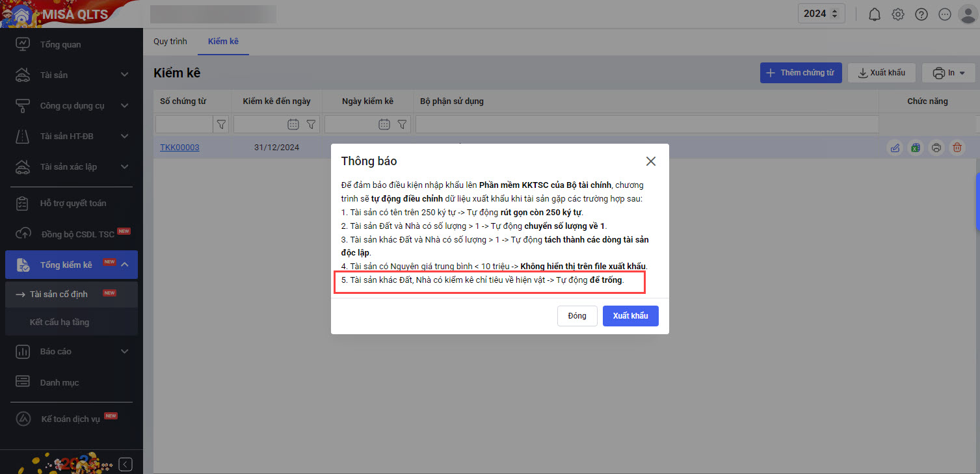Screen dimensions: 980x474
Task: Click the Đóng button in dialog
Action: [577, 316]
